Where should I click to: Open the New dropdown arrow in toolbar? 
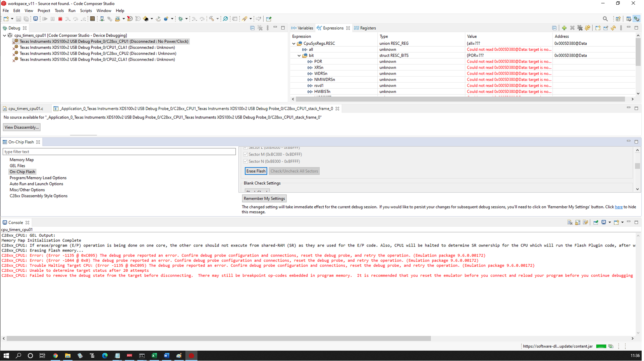click(12, 19)
